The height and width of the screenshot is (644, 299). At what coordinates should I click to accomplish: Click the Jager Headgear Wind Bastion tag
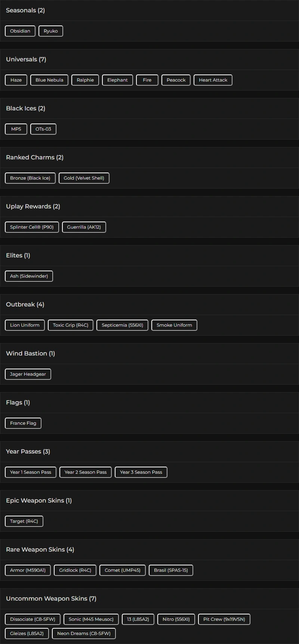pos(28,374)
